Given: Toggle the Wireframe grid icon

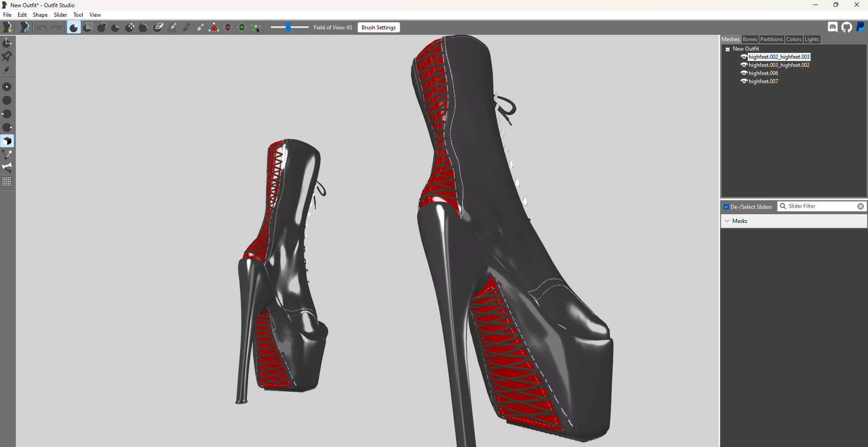Looking at the screenshot, I should coord(7,182).
